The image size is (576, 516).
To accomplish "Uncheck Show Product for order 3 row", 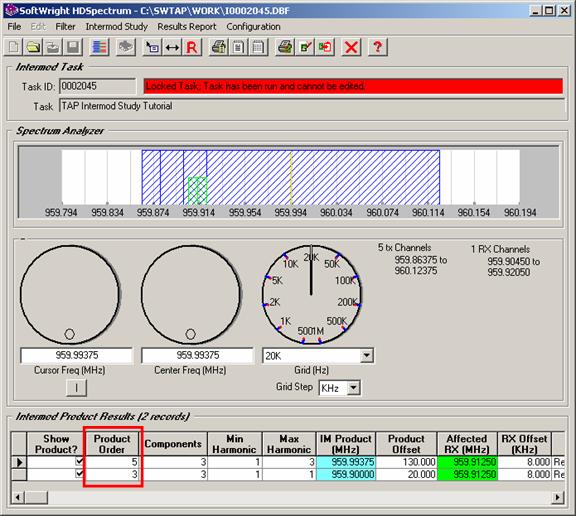I will [x=79, y=474].
